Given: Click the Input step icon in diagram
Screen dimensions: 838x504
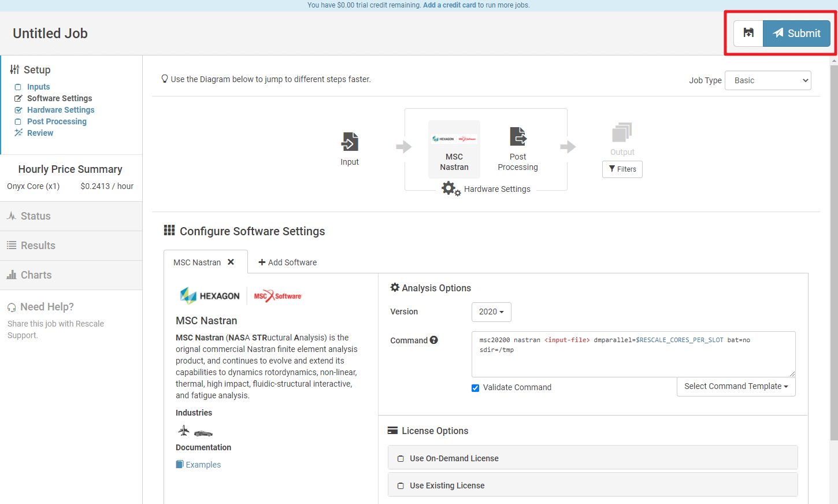Looking at the screenshot, I should click(350, 142).
